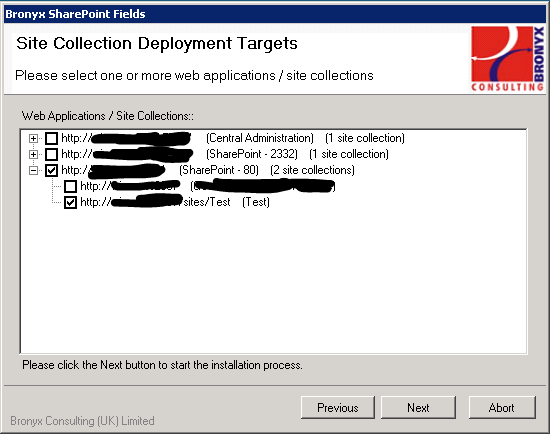Viewport: 550px width, 434px height.
Task: Click Next to start installation
Action: [x=418, y=408]
